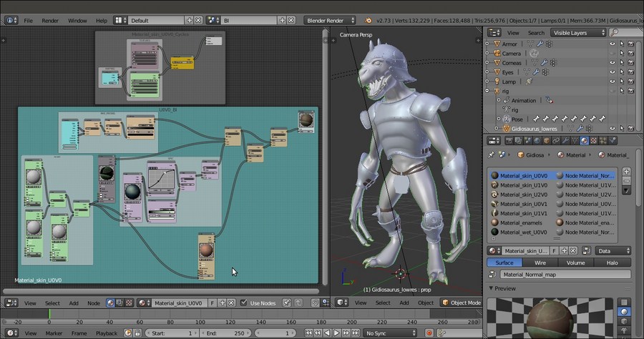Select texture node tree type icon

(x=129, y=303)
